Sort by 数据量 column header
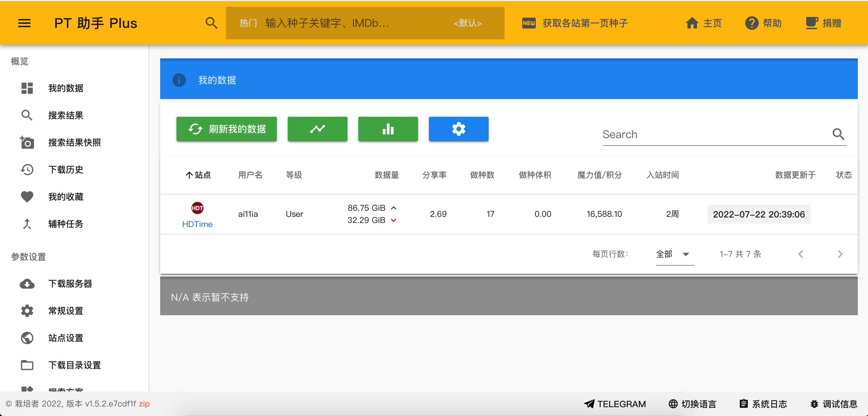Viewport: 868px width, 416px height. 387,175
